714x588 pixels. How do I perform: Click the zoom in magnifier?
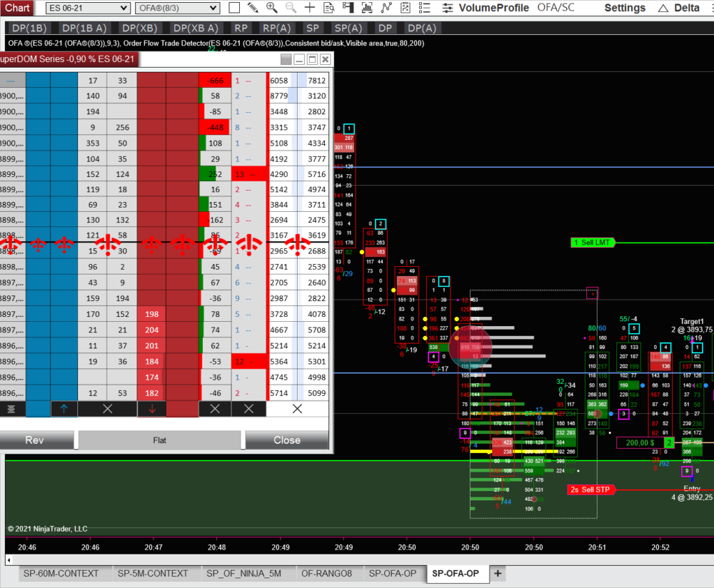pyautogui.click(x=272, y=8)
